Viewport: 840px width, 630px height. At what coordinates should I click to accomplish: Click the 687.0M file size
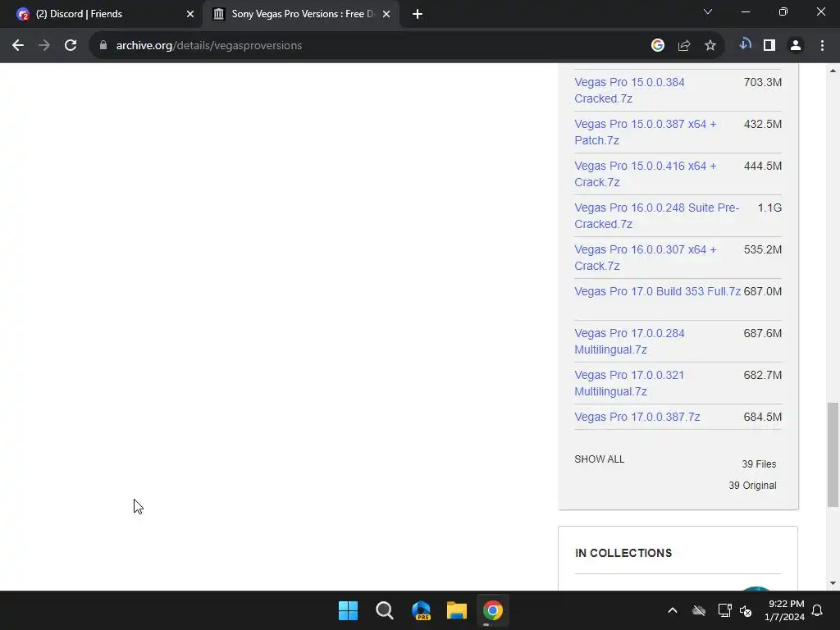[x=762, y=291]
